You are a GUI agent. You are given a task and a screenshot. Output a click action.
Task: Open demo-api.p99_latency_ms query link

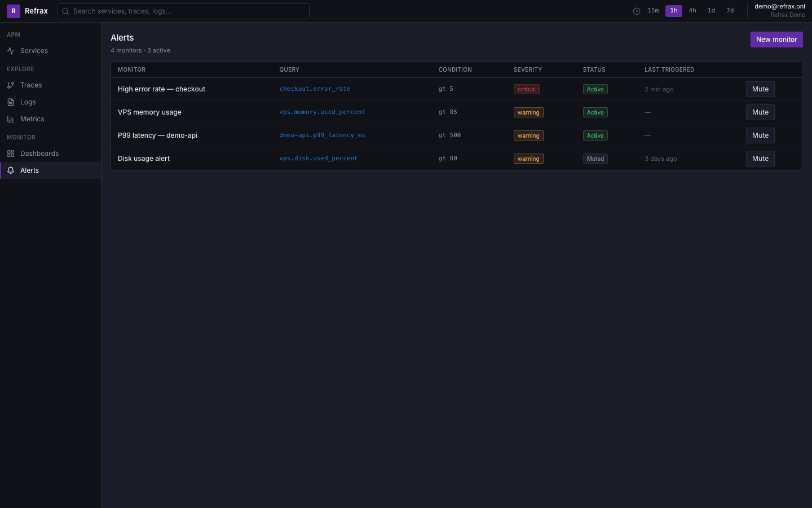(x=322, y=135)
